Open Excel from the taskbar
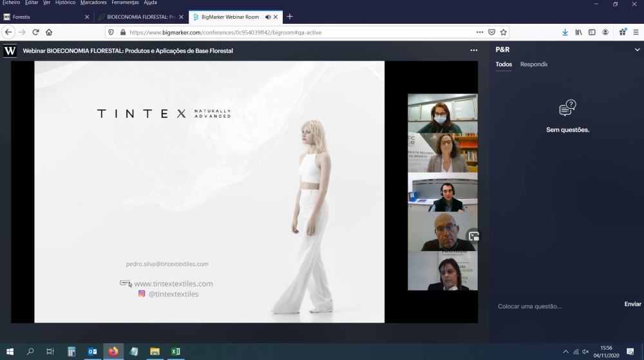Image resolution: width=644 pixels, height=360 pixels. 176,352
